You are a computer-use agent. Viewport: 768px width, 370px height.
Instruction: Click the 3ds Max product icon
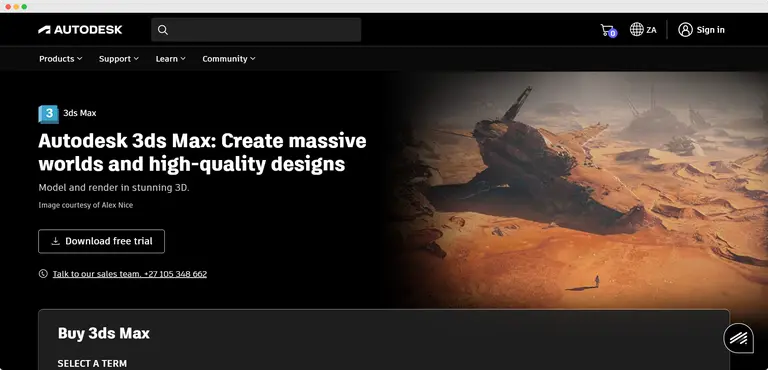[48, 114]
